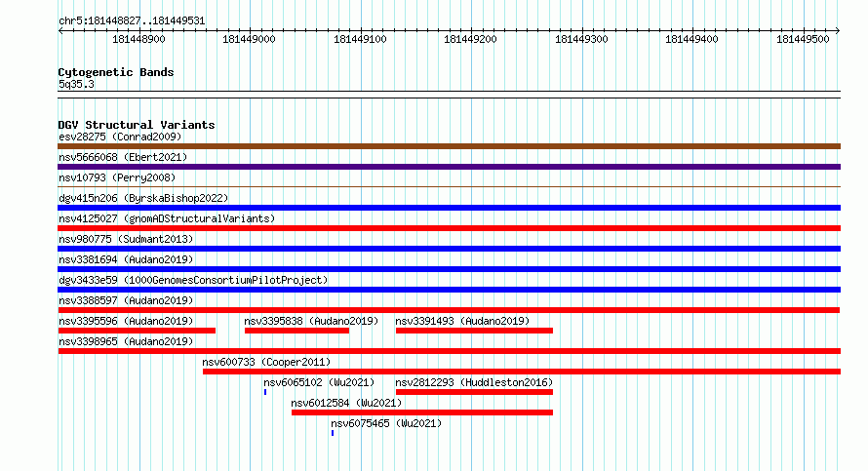Image resolution: width=868 pixels, height=471 pixels.
Task: Open nsv3388597 (Audano2019) label
Action: [x=126, y=300]
